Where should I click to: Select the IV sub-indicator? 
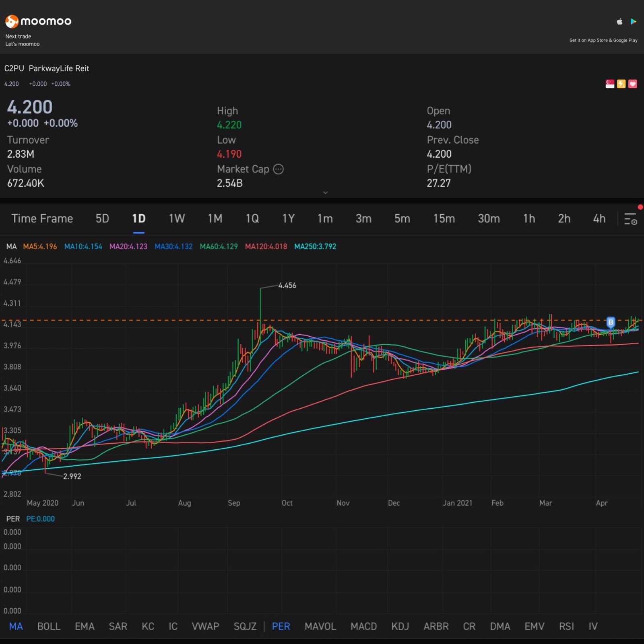coord(593,626)
